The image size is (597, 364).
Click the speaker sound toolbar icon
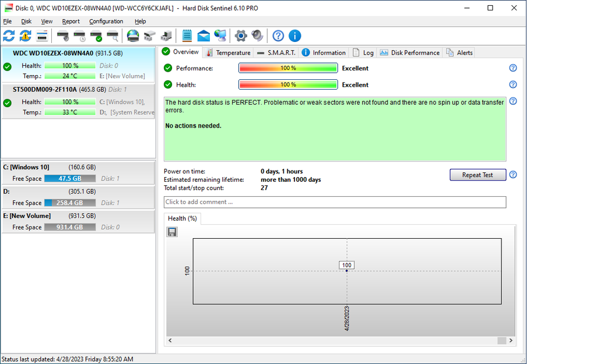(x=257, y=36)
